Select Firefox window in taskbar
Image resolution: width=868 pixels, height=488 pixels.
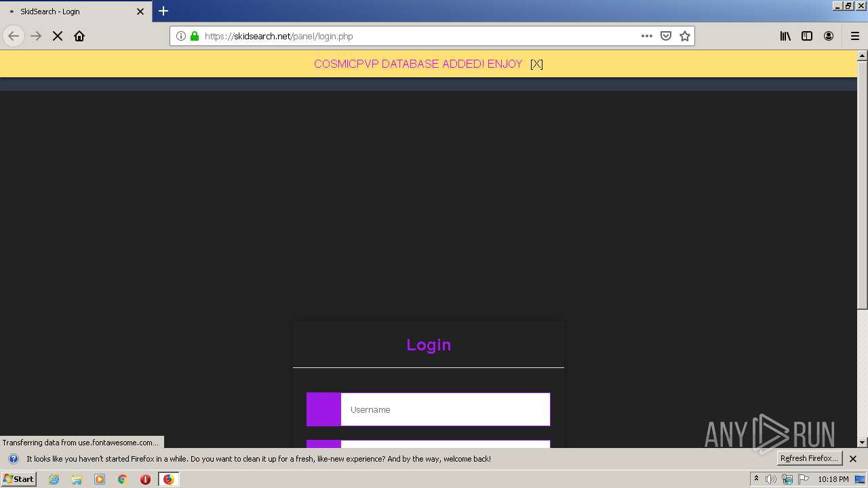(168, 479)
